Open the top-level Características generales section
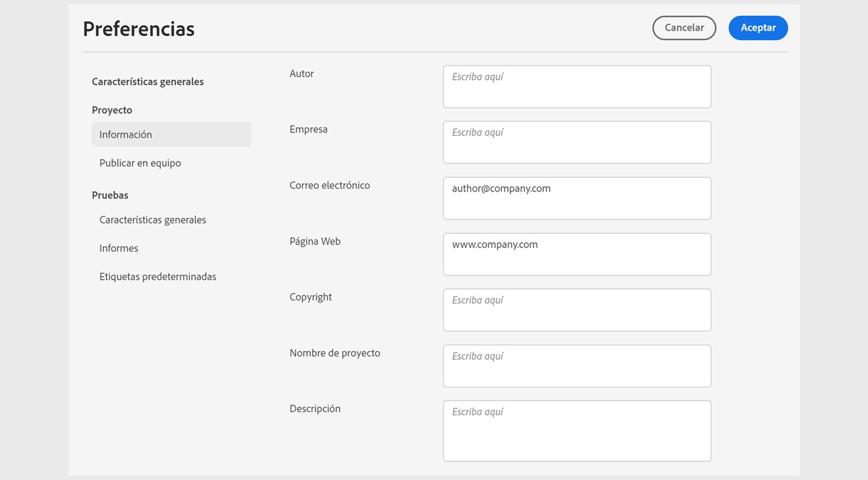The height and width of the screenshot is (480, 868). 148,81
